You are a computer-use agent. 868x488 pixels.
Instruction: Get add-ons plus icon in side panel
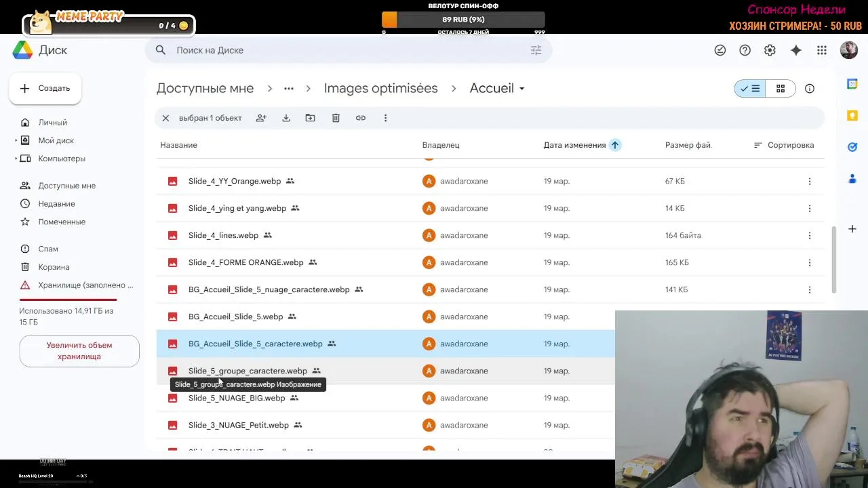point(852,229)
